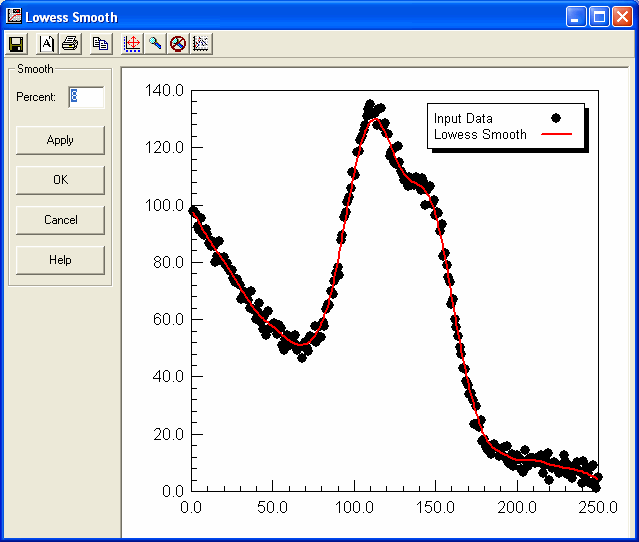Click the Lowess Smooth window title icon
The height and width of the screenshot is (542, 639).
click(13, 16)
